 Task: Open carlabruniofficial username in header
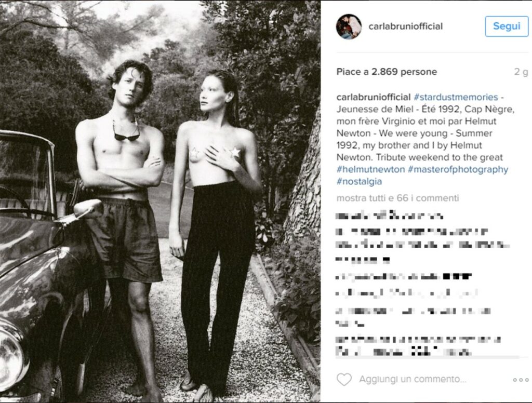click(x=405, y=26)
